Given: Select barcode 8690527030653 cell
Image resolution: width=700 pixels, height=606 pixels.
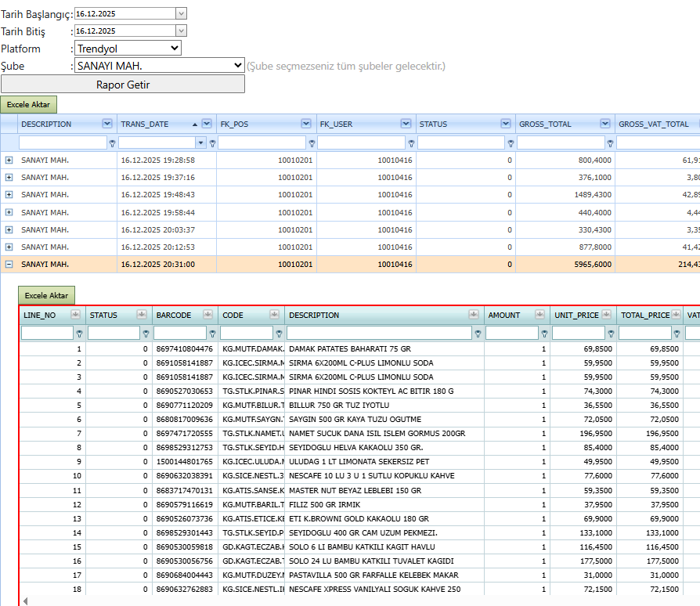Looking at the screenshot, I should point(184,391).
